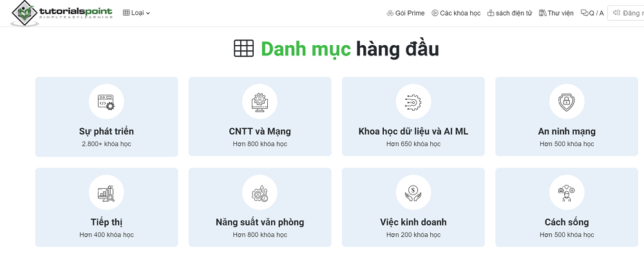644x259 pixels.
Task: Open the CNTT và Mạng category title
Action: click(260, 131)
